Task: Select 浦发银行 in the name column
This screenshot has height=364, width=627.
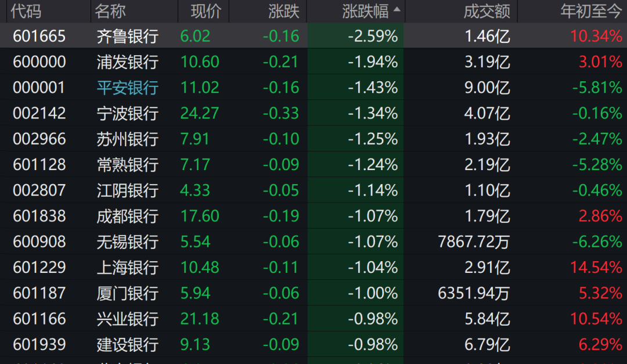Action: point(127,62)
